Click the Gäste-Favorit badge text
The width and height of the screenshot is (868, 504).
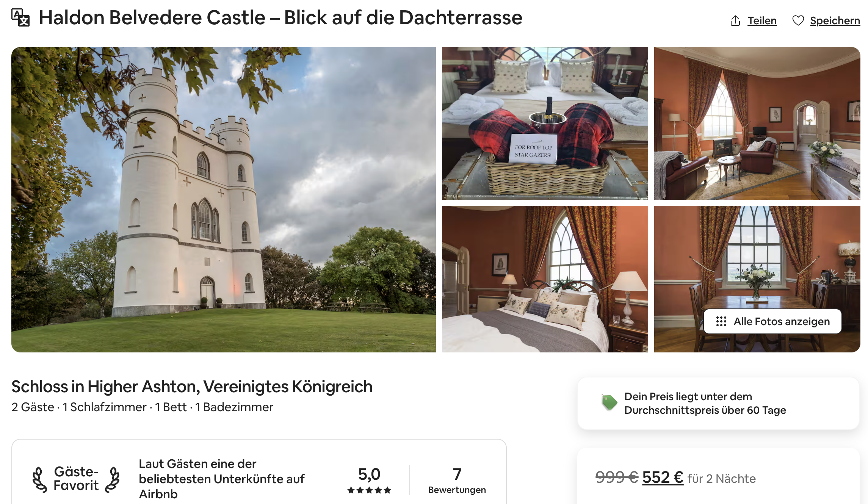[x=76, y=479]
